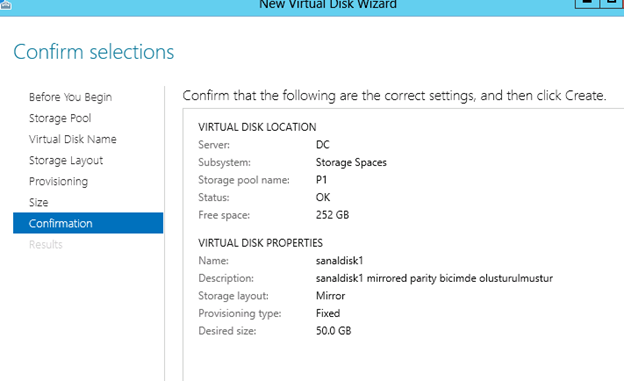Select the Storage Layout step
624x381 pixels.
(x=66, y=160)
